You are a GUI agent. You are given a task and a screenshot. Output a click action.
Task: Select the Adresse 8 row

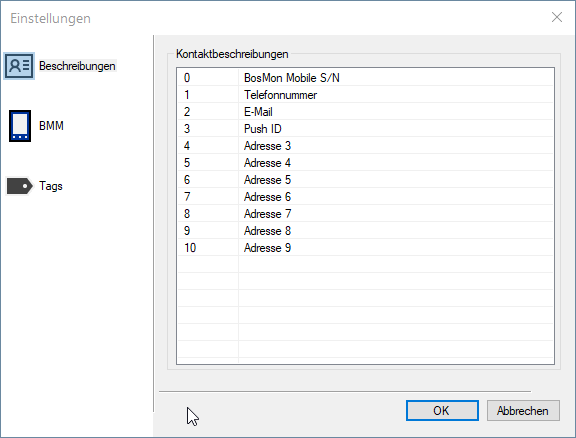(x=365, y=231)
